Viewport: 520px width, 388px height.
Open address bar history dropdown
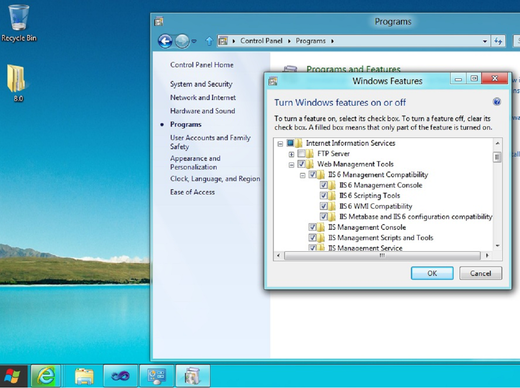pyautogui.click(x=485, y=41)
